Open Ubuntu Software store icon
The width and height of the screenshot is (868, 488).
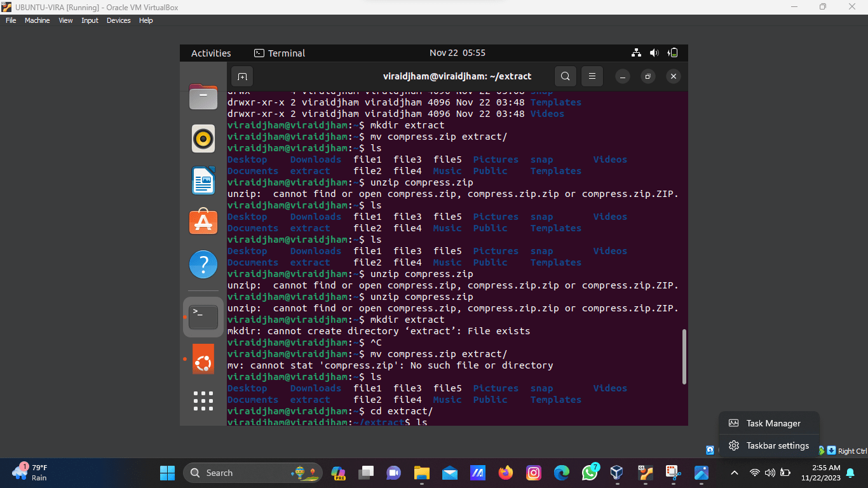coord(203,222)
